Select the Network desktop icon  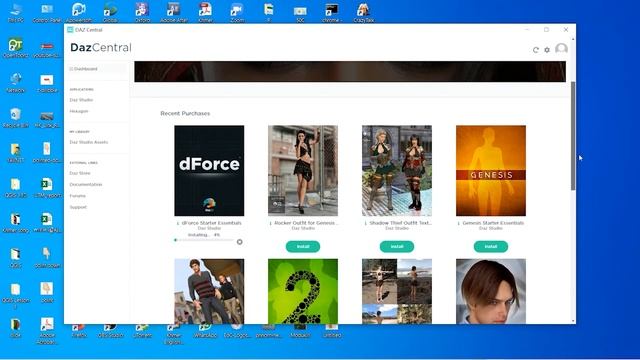click(16, 83)
